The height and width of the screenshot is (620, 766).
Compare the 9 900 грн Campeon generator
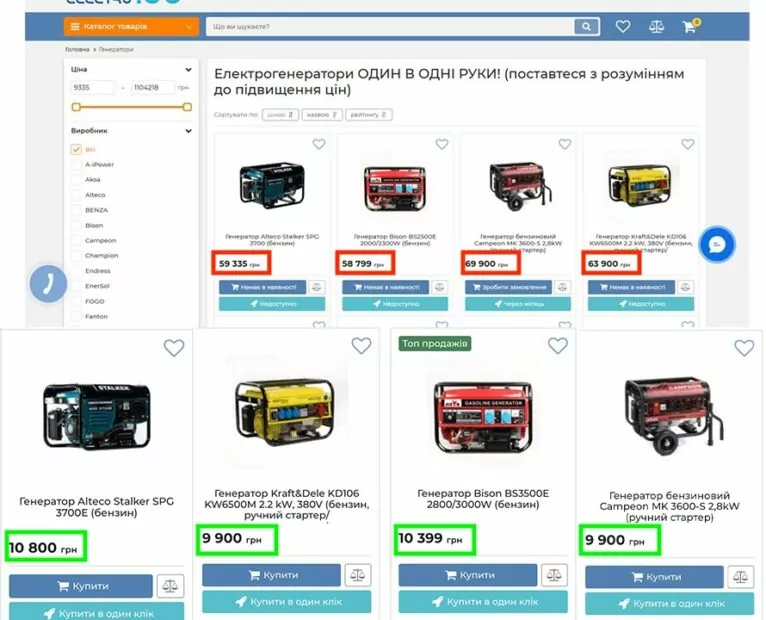[741, 577]
